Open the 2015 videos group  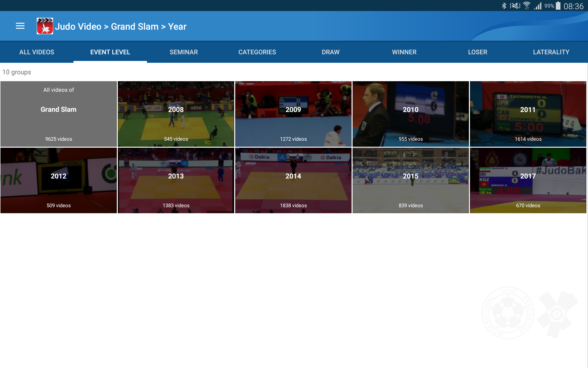(x=411, y=180)
